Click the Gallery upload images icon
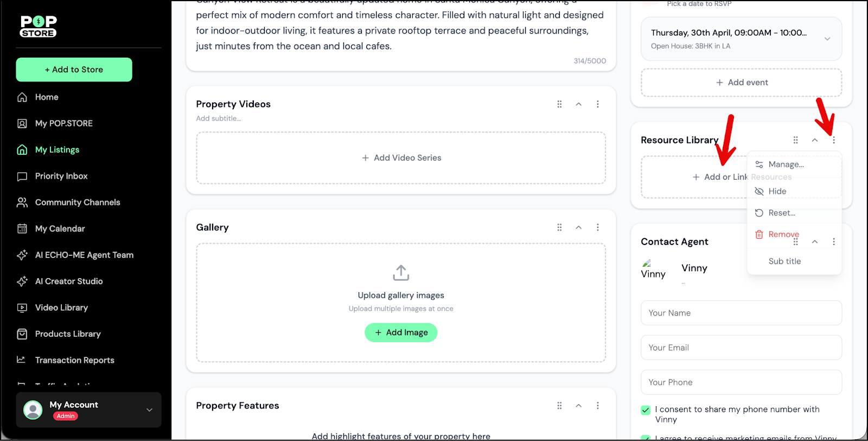Image resolution: width=868 pixels, height=441 pixels. pyautogui.click(x=401, y=273)
